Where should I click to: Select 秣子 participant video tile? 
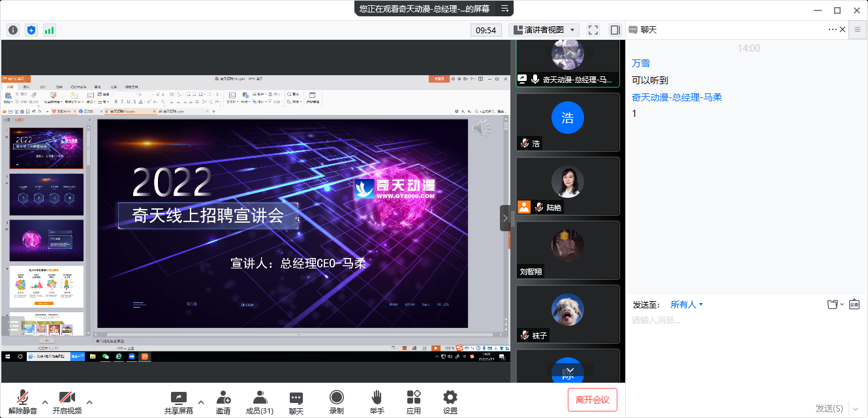tap(568, 314)
